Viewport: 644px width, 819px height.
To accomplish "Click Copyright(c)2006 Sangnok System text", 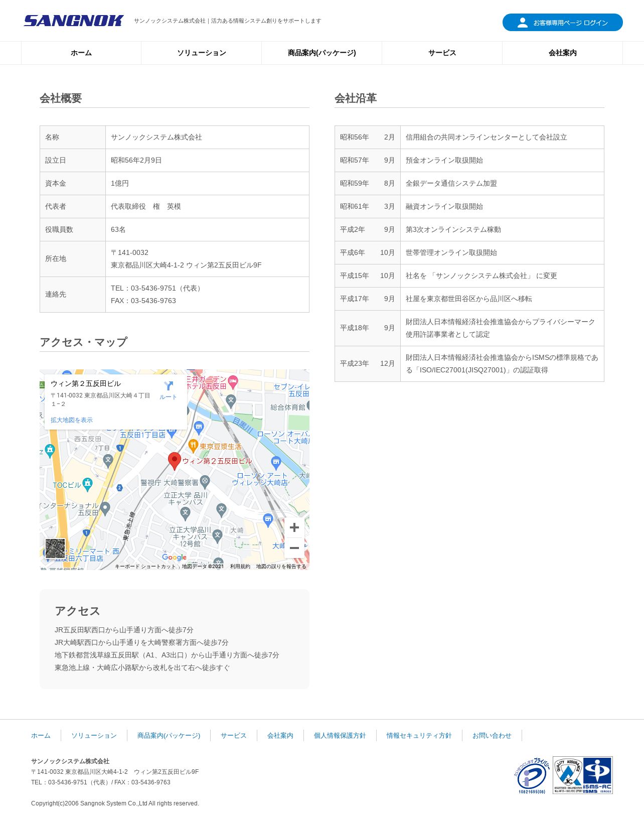I will click(115, 803).
